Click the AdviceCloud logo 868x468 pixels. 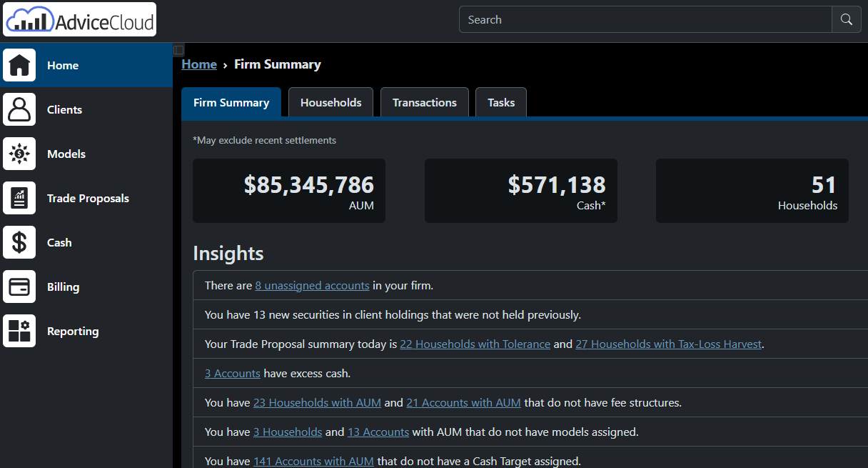click(80, 20)
